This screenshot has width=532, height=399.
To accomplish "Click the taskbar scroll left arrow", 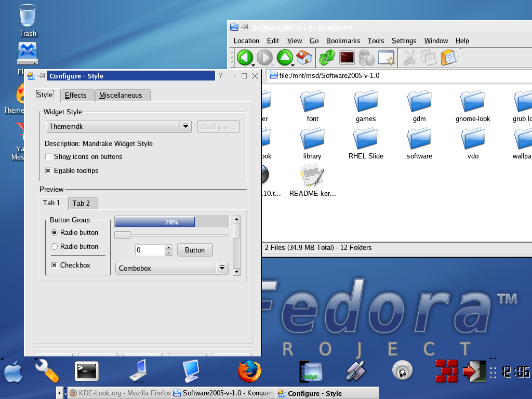I will 59,393.
